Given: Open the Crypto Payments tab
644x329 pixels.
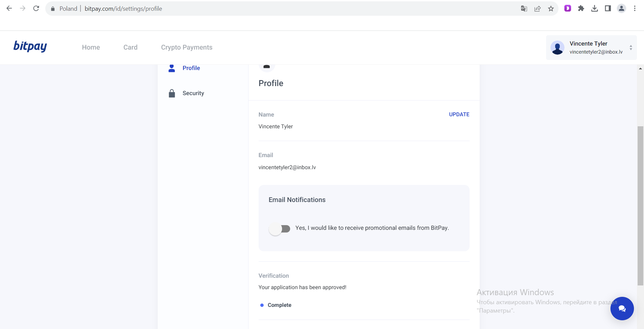Looking at the screenshot, I should click(x=186, y=47).
